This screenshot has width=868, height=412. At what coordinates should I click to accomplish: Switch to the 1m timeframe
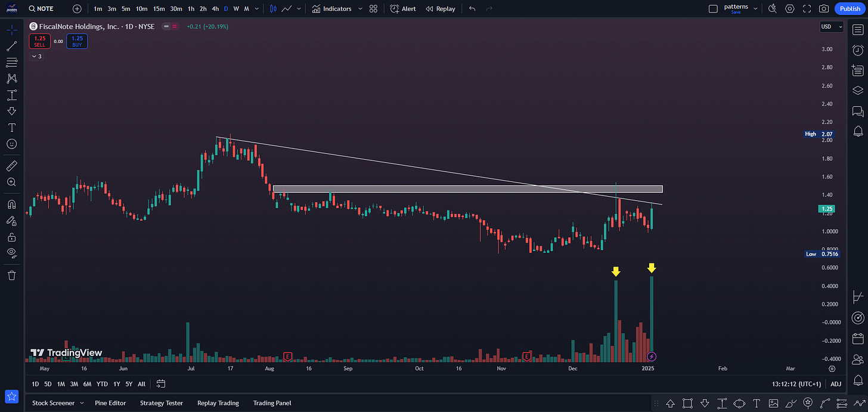[98, 9]
